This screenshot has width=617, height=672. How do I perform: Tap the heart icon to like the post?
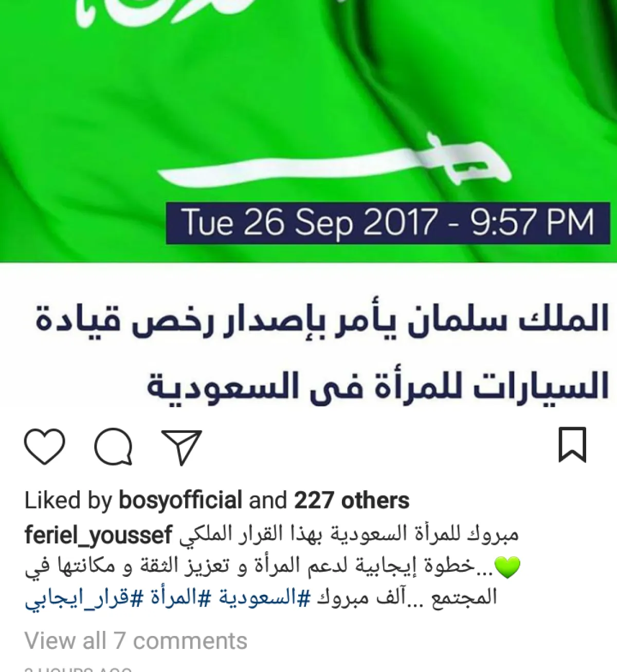click(45, 446)
